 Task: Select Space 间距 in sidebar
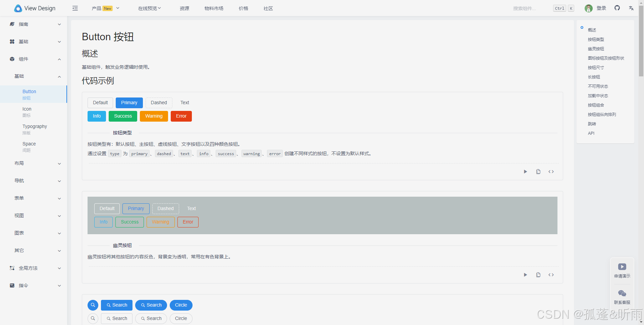pos(34,147)
